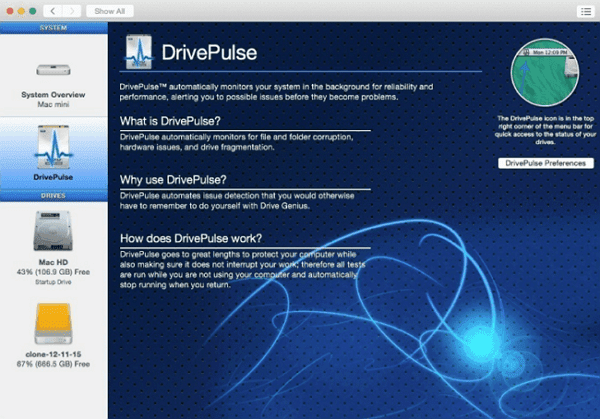This screenshot has height=419, width=600.
Task: Click the clone-12-11-15 drive label
Action: coord(54,354)
